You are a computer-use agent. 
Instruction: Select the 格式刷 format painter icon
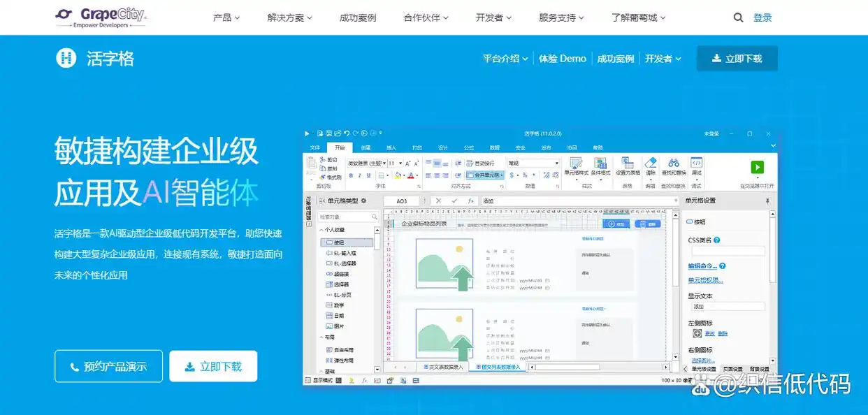click(328, 176)
